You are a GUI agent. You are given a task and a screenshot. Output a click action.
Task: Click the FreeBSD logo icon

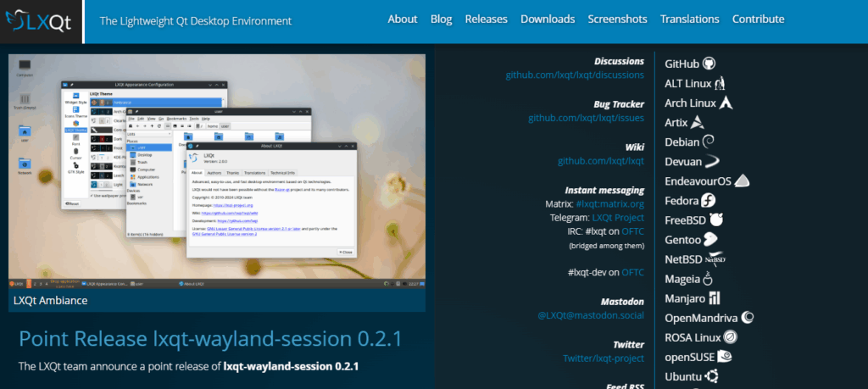coord(716,220)
